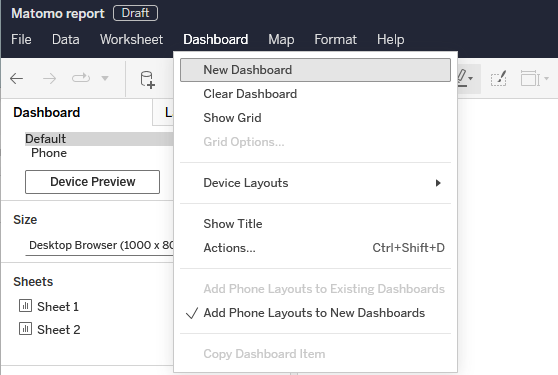Viewport: 558px width, 375px height.
Task: Click the Draft status badge
Action: pos(135,13)
